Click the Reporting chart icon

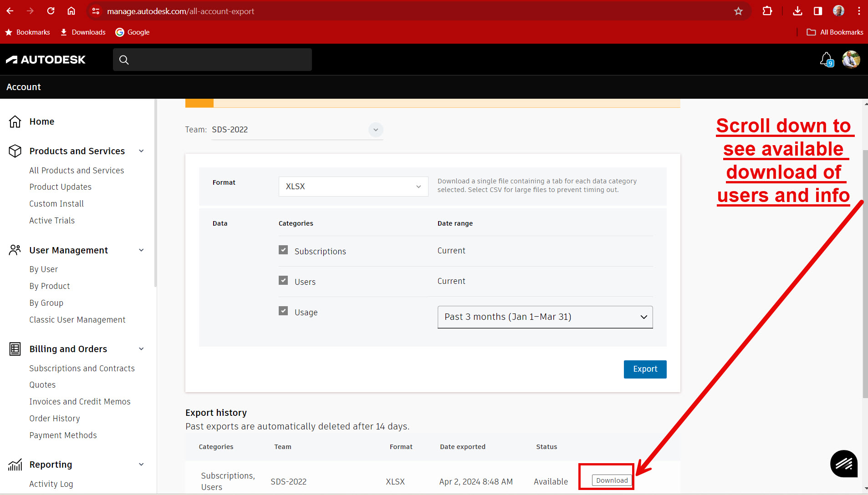coord(15,465)
